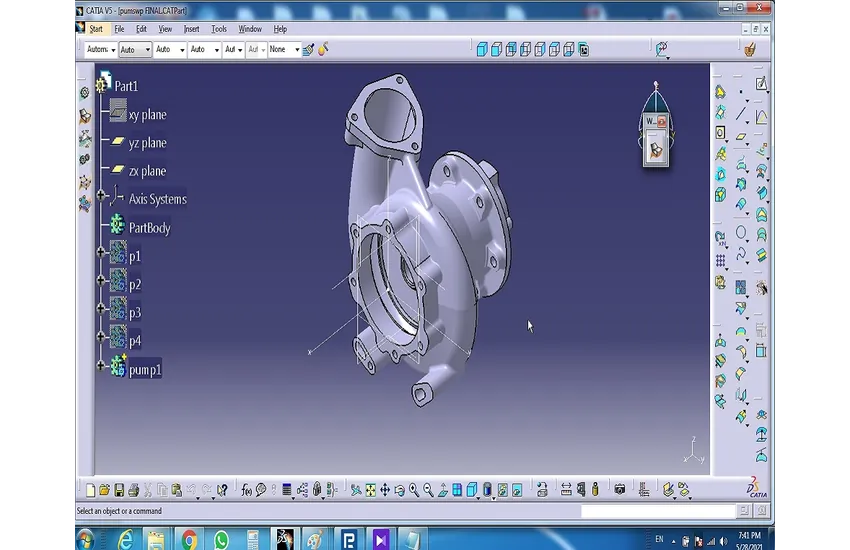This screenshot has height=550, width=850.
Task: Expand the pump1 body node
Action: click(101, 366)
